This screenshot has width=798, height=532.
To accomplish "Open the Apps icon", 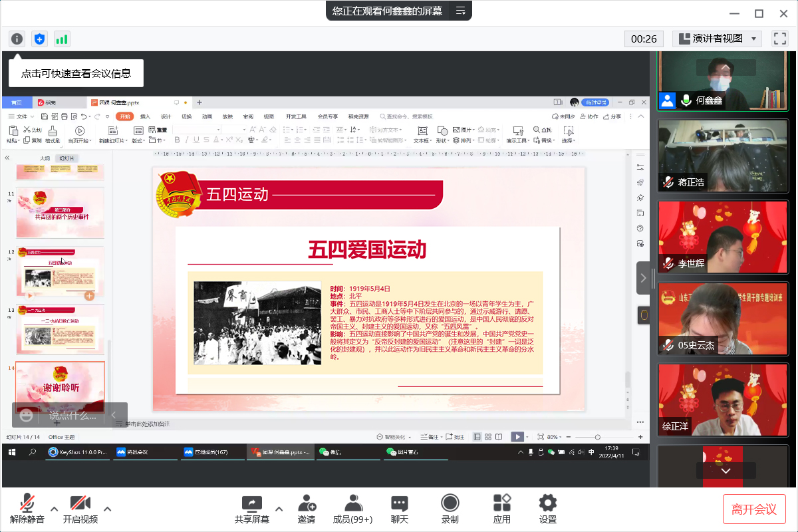I will click(502, 509).
